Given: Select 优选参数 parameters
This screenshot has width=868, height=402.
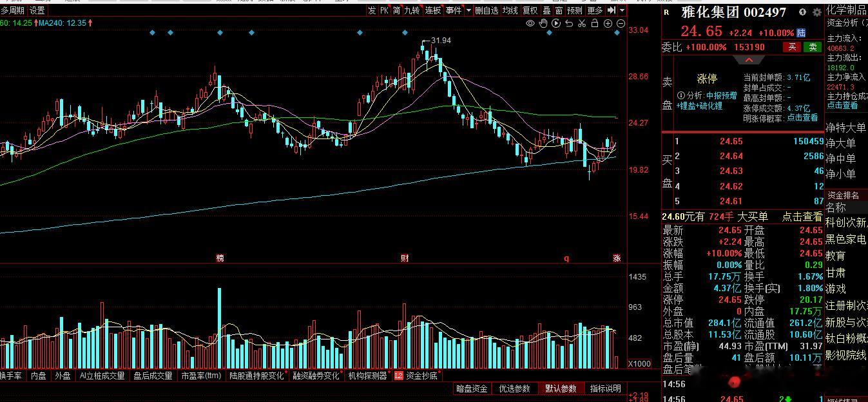Looking at the screenshot, I should tap(514, 388).
